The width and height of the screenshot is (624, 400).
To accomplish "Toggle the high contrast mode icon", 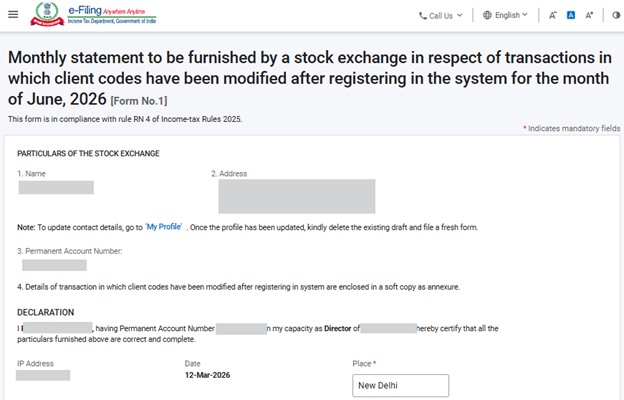I will [x=613, y=16].
